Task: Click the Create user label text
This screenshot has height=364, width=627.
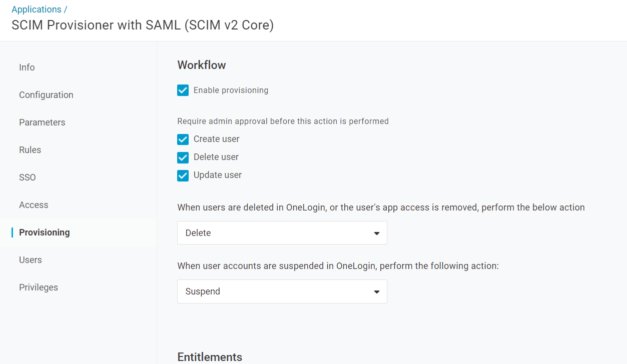Action: [x=217, y=139]
